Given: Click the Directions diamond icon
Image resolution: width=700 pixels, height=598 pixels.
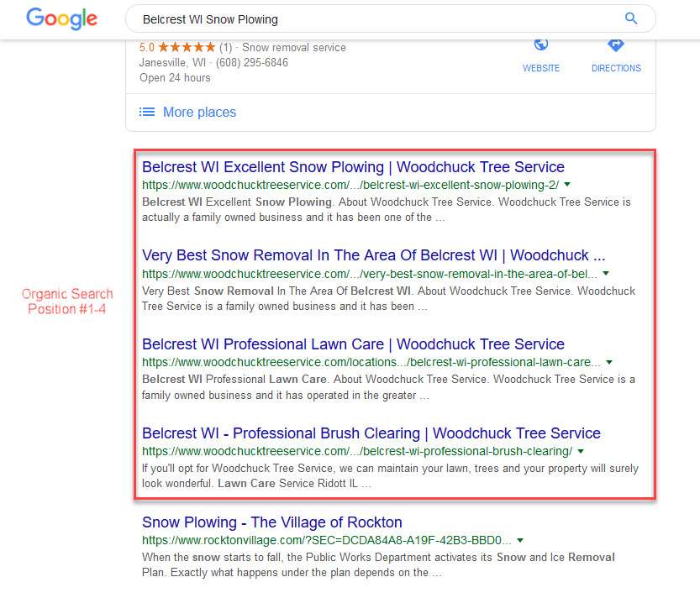Looking at the screenshot, I should pyautogui.click(x=616, y=45).
